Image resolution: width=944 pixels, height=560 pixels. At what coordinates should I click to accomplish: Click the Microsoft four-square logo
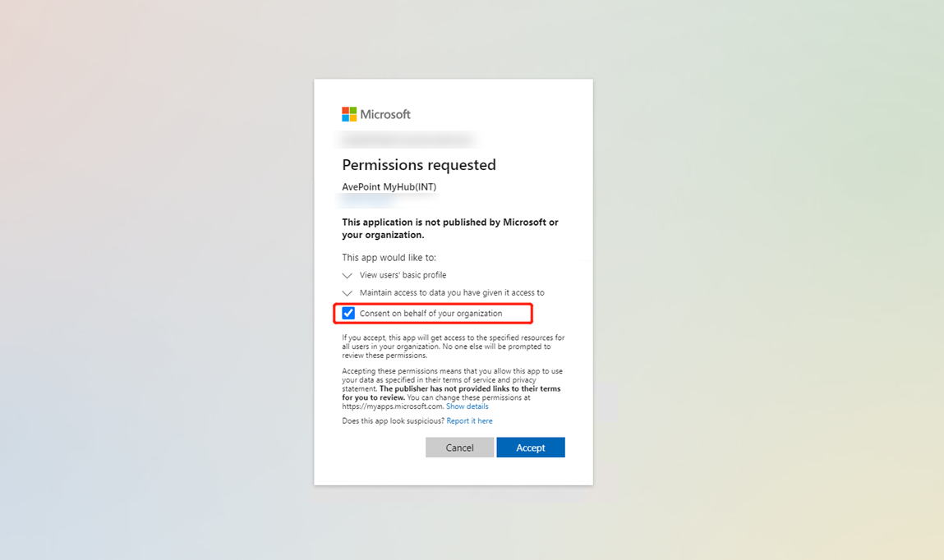(x=349, y=114)
